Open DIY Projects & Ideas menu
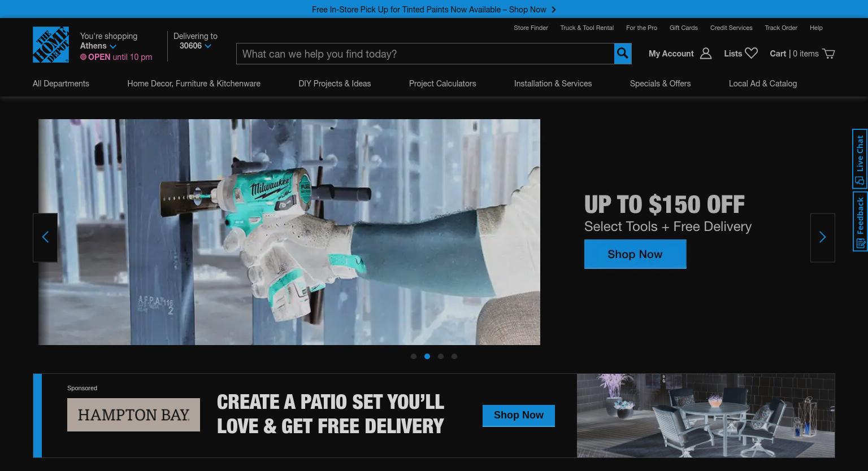This screenshot has width=868, height=471. point(335,84)
